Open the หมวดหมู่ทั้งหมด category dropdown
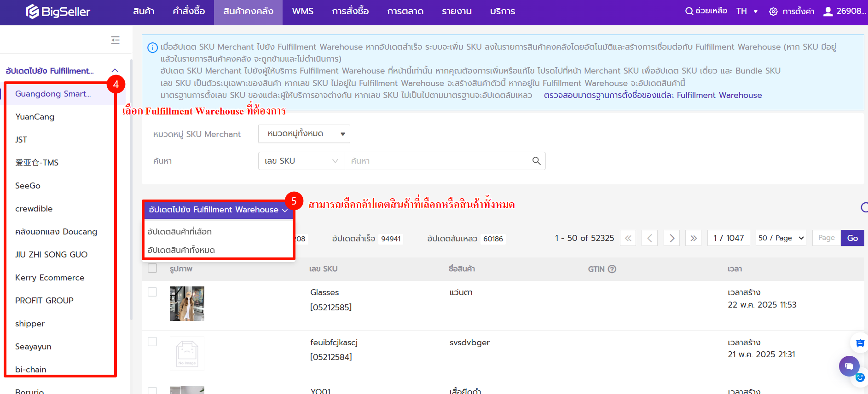 [x=304, y=134]
